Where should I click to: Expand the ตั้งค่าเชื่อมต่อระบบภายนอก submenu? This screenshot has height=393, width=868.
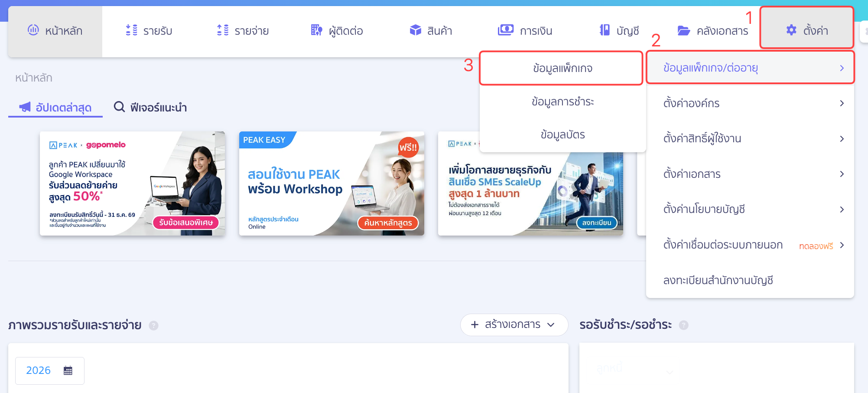842,245
